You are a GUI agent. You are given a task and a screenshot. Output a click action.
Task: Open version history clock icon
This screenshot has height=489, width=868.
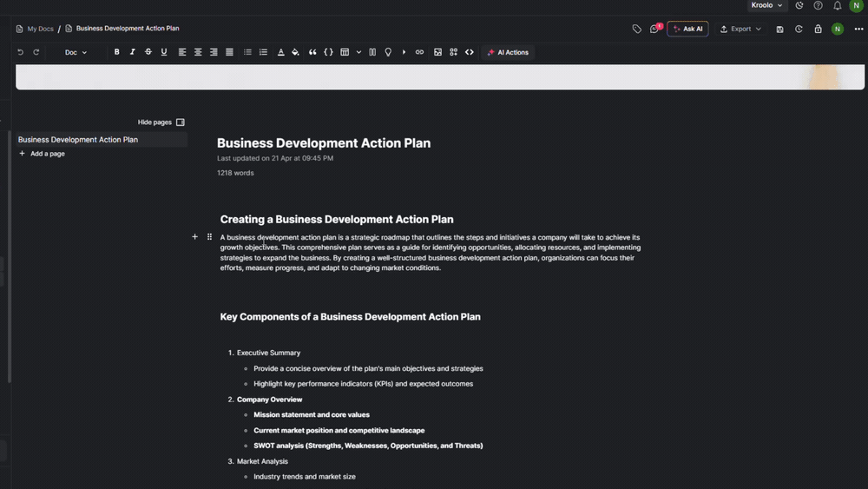799,29
